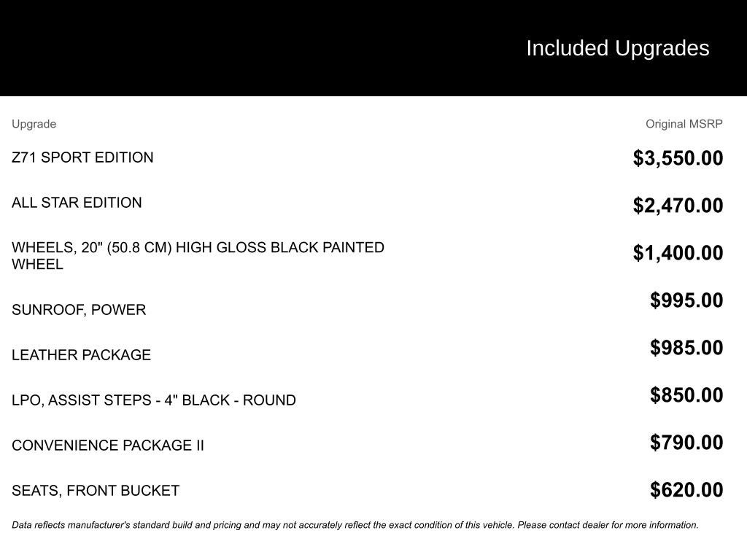This screenshot has width=747, height=560.
Task: Select the 20-inch High Gloss Black wheels entry
Action: [198, 256]
